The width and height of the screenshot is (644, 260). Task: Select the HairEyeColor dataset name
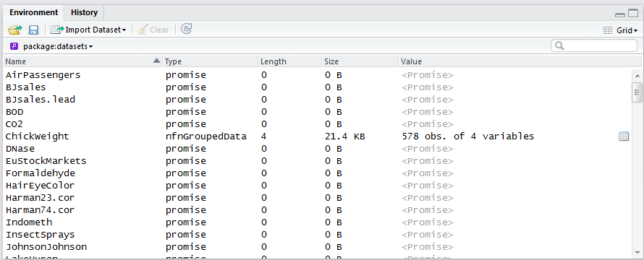click(41, 186)
